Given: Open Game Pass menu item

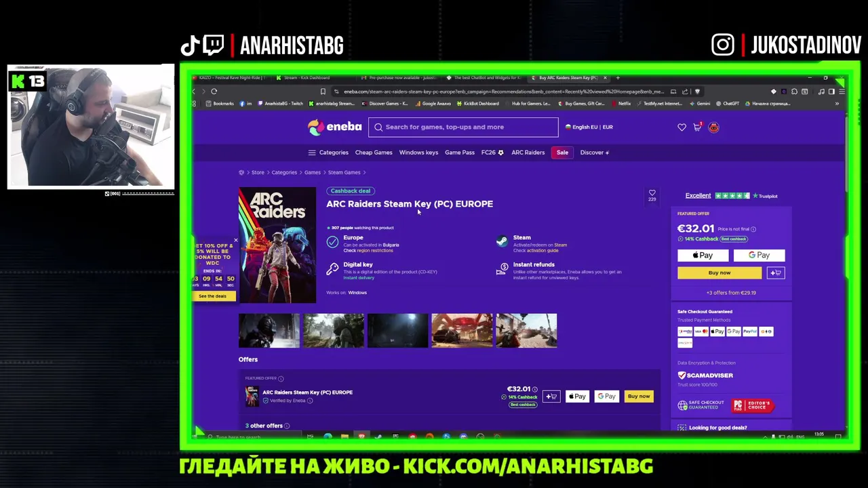Looking at the screenshot, I should point(460,152).
